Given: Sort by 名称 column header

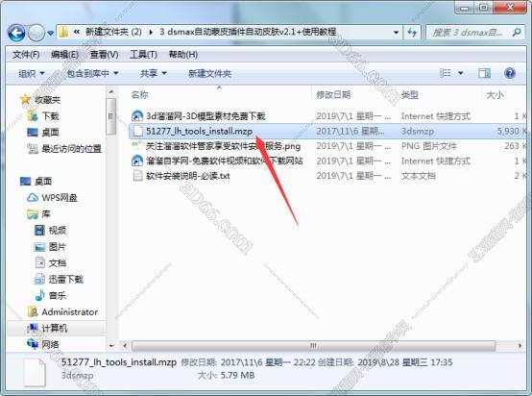Looking at the screenshot, I should pos(140,95).
